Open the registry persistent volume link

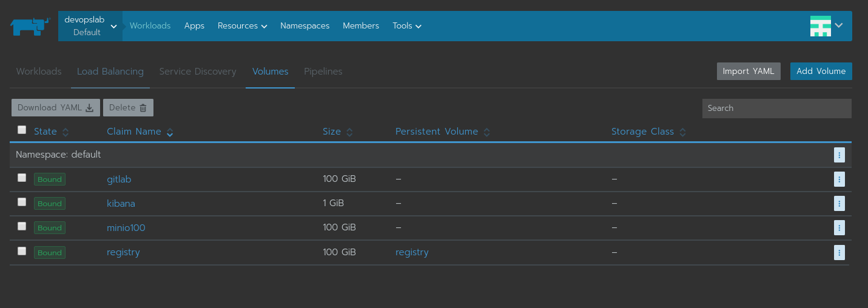click(x=412, y=252)
